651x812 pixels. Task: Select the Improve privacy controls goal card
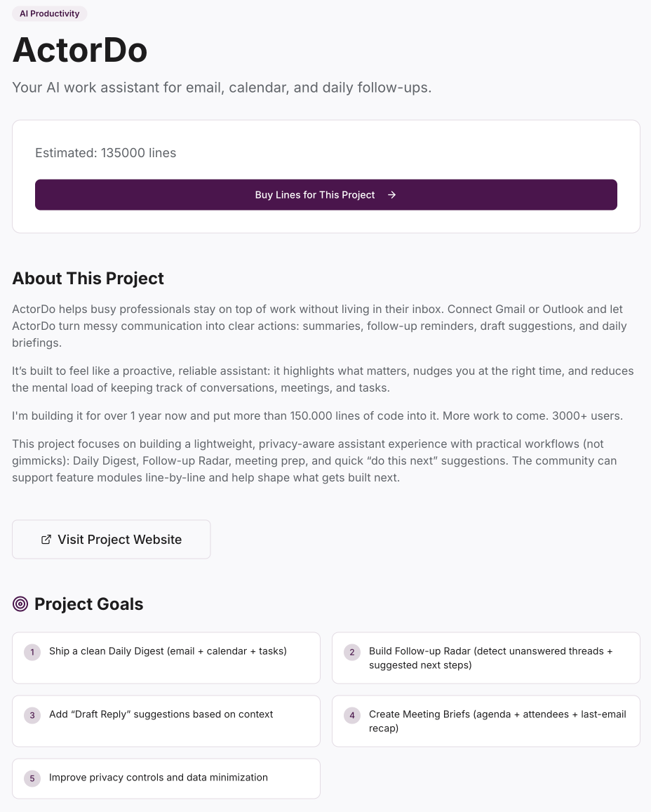pyautogui.click(x=166, y=778)
